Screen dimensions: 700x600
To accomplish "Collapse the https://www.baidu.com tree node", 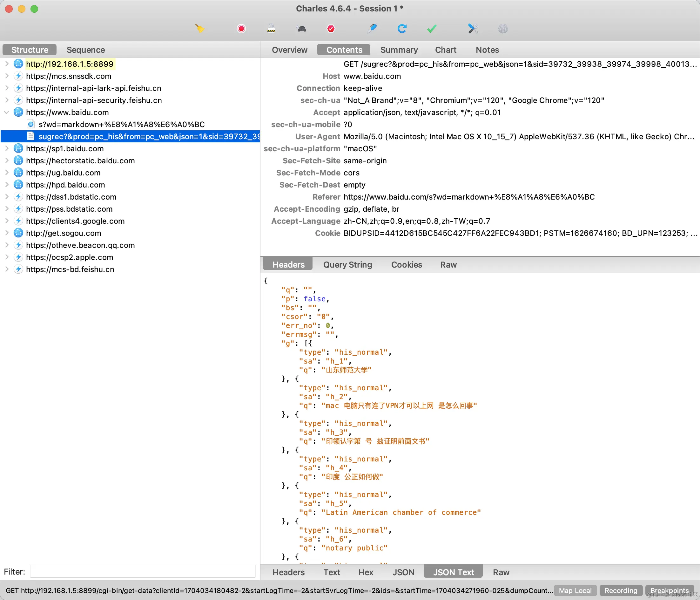I will coord(6,112).
